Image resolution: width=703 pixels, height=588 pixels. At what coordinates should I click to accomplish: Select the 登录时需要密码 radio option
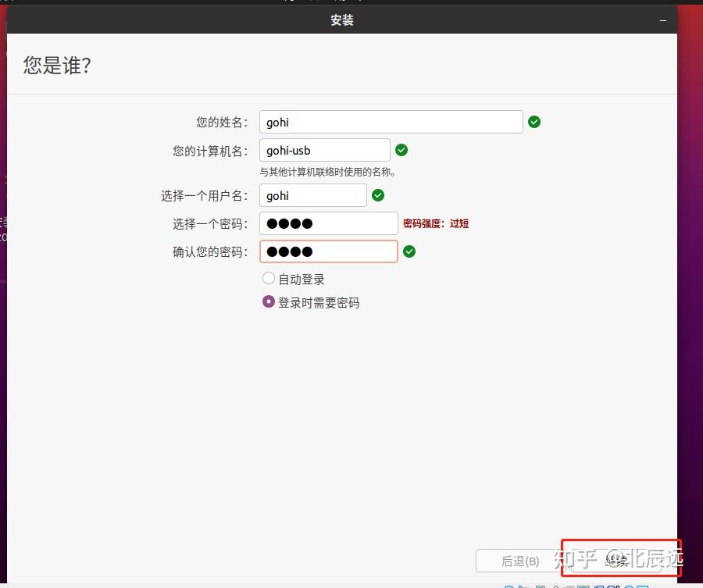coord(269,301)
